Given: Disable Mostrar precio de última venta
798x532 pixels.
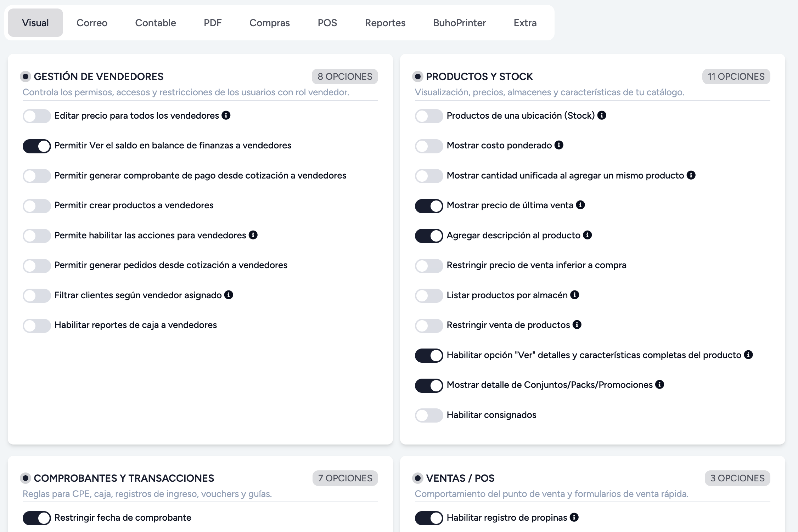Looking at the screenshot, I should [x=429, y=206].
